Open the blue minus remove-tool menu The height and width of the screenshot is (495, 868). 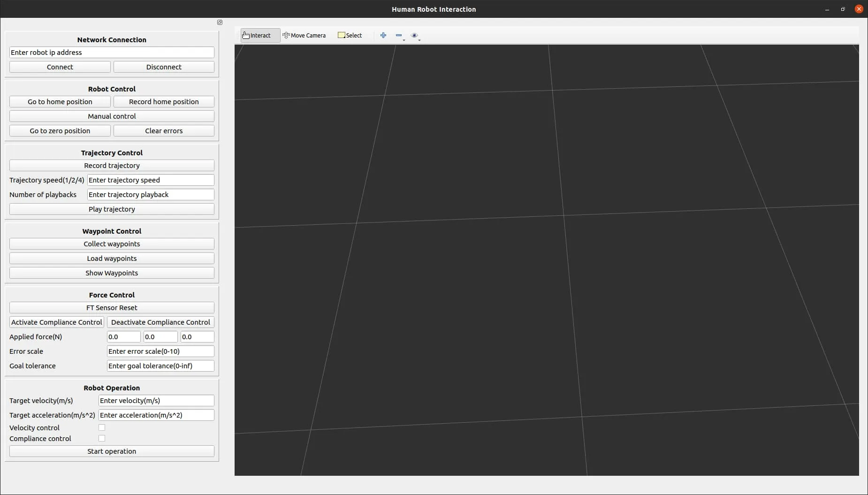tap(399, 36)
